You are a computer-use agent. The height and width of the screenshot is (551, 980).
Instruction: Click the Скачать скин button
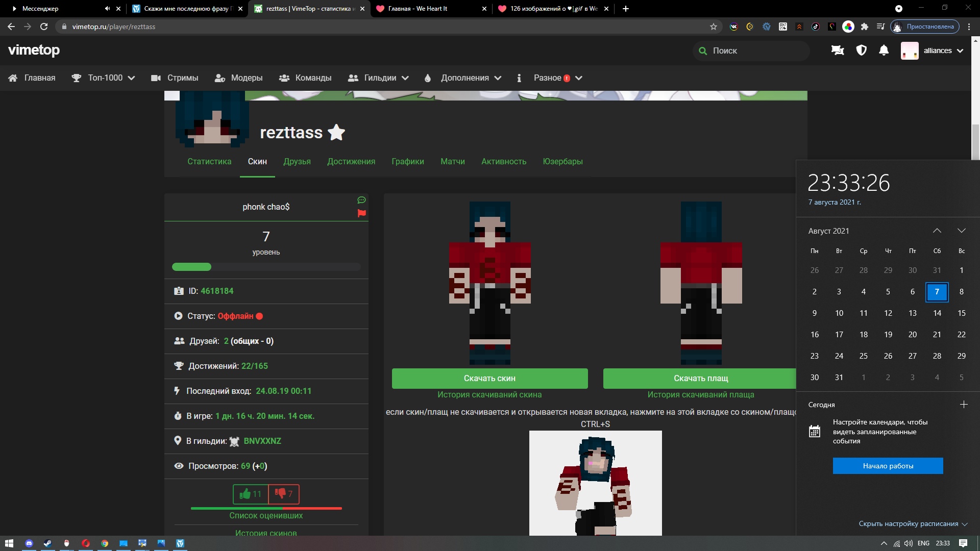(x=489, y=379)
